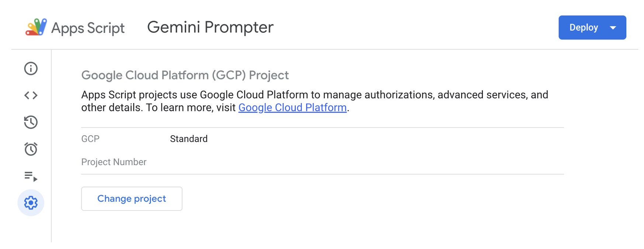Open the Triggers alarm clock icon
This screenshot has width=644, height=249.
(31, 149)
